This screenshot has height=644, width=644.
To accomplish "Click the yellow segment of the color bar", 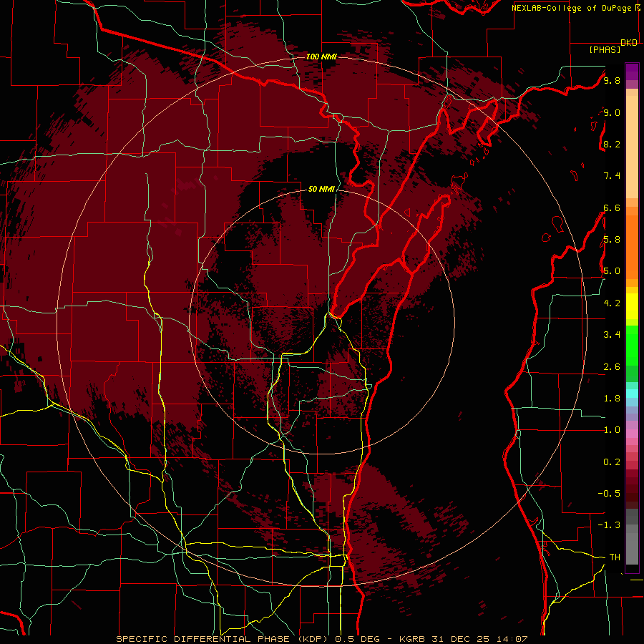I will (x=632, y=306).
